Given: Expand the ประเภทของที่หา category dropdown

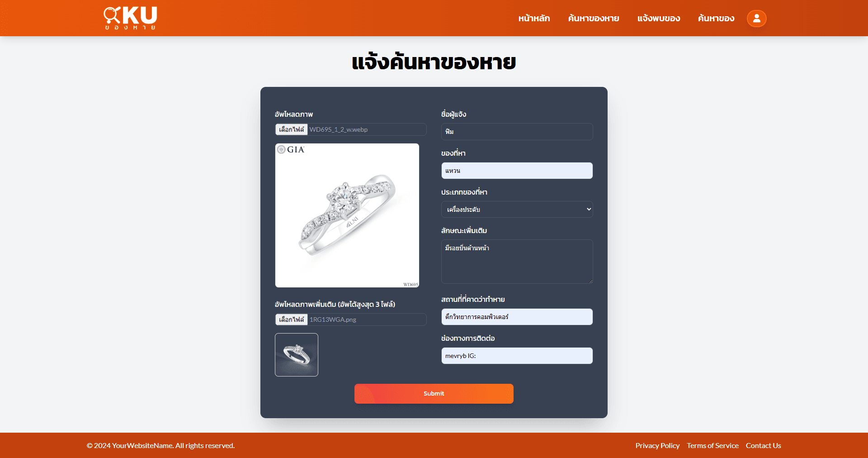Looking at the screenshot, I should point(517,210).
